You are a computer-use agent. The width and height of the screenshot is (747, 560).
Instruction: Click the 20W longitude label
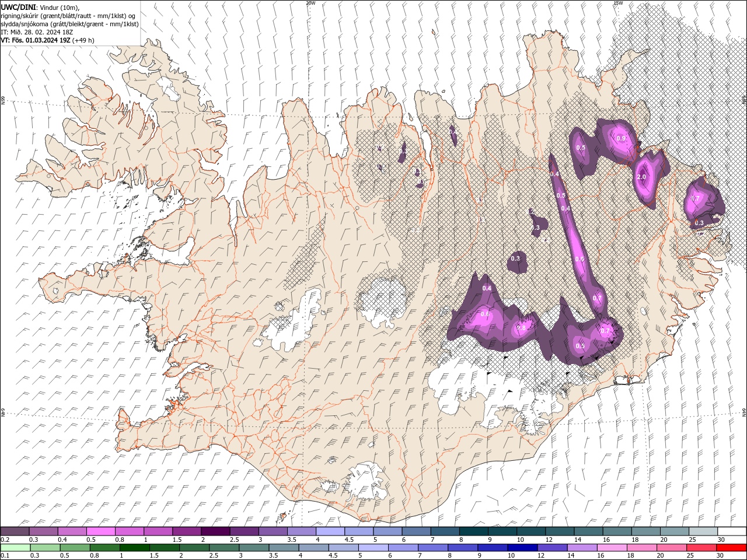click(x=310, y=3)
